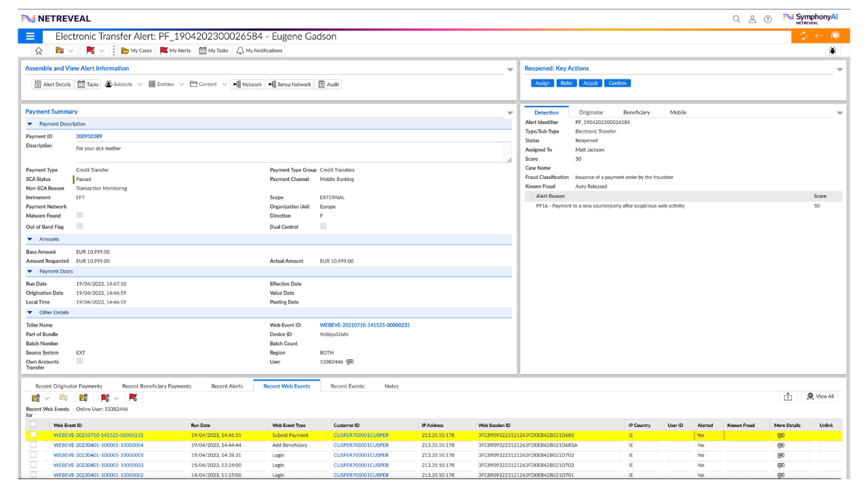Toggle the Out of Band Flag checkbox

click(79, 226)
